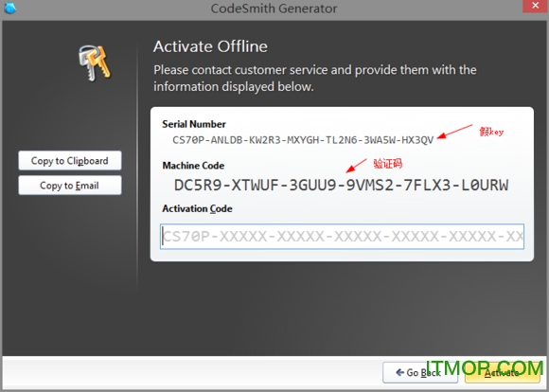The width and height of the screenshot is (549, 392).
Task: Click the back arrow icon on Go Back
Action: pyautogui.click(x=399, y=372)
